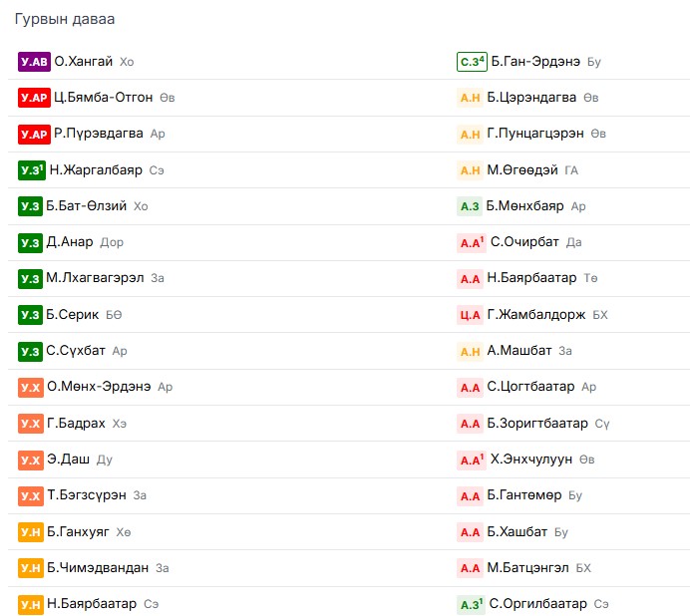
Task: Open wrestler Б.Зоригтбаатар
Action: 537,424
